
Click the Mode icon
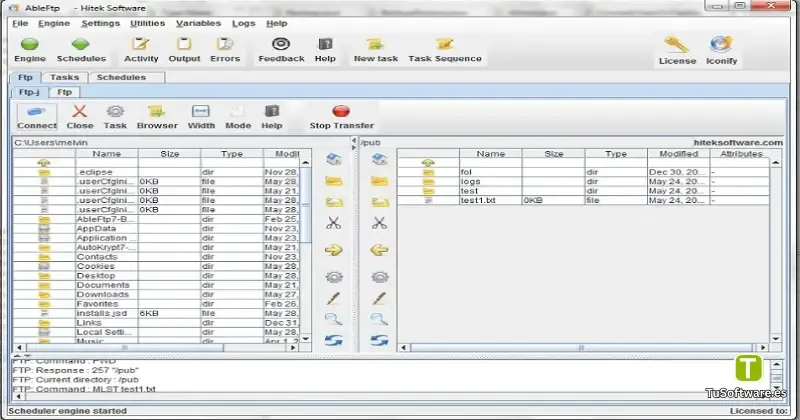[x=238, y=117]
